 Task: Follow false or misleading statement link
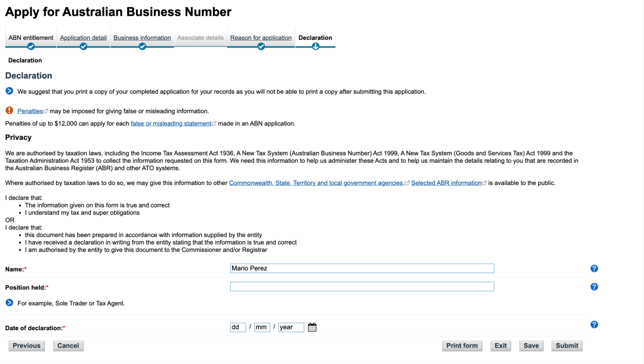[171, 124]
